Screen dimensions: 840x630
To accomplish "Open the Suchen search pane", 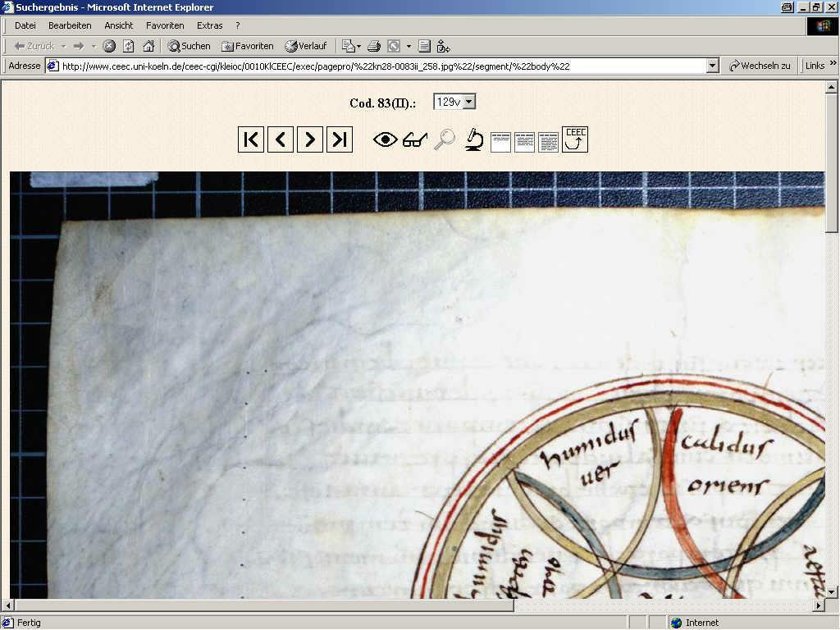I will 189,46.
